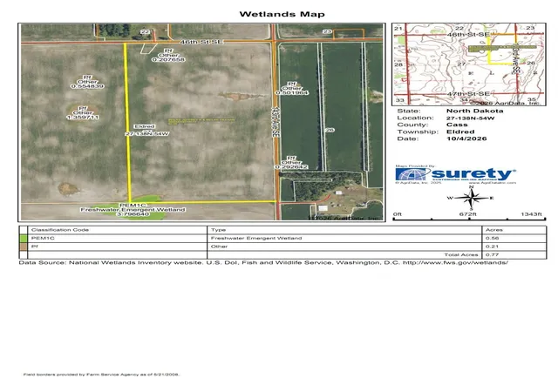This screenshot has height=392, width=558.
Task: Select the Cass county value
Action: tap(457, 125)
